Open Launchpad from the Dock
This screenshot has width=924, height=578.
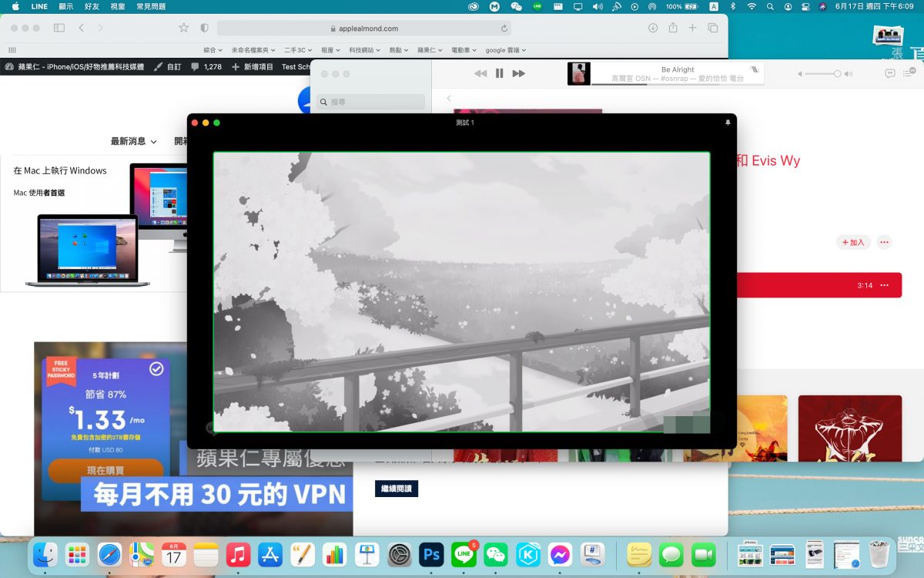point(77,554)
